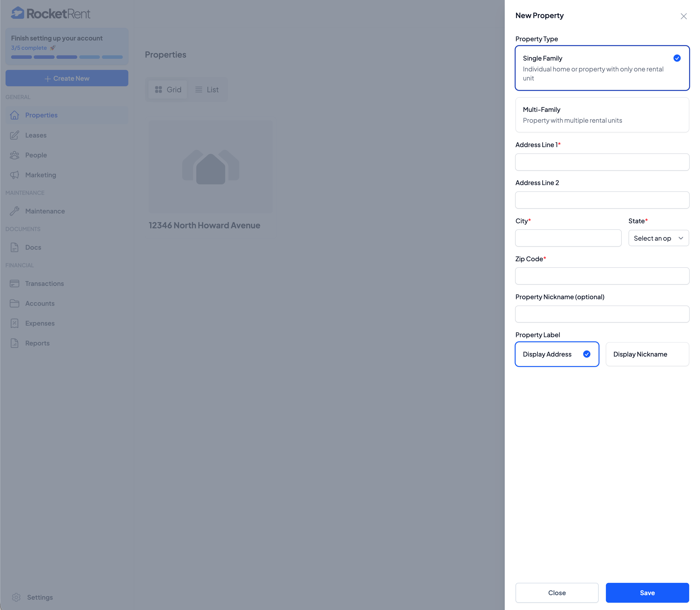Click the Close button at panel bottom
The width and height of the screenshot is (700, 610).
click(557, 593)
